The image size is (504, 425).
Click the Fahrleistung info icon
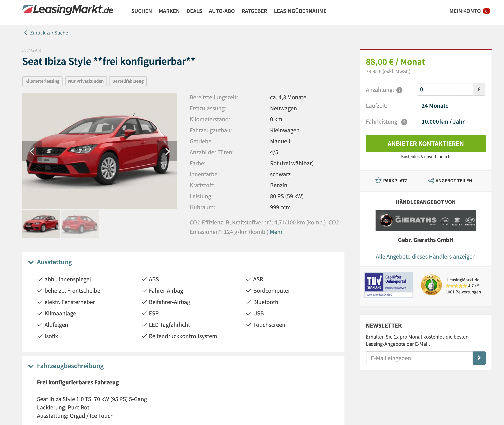point(404,122)
